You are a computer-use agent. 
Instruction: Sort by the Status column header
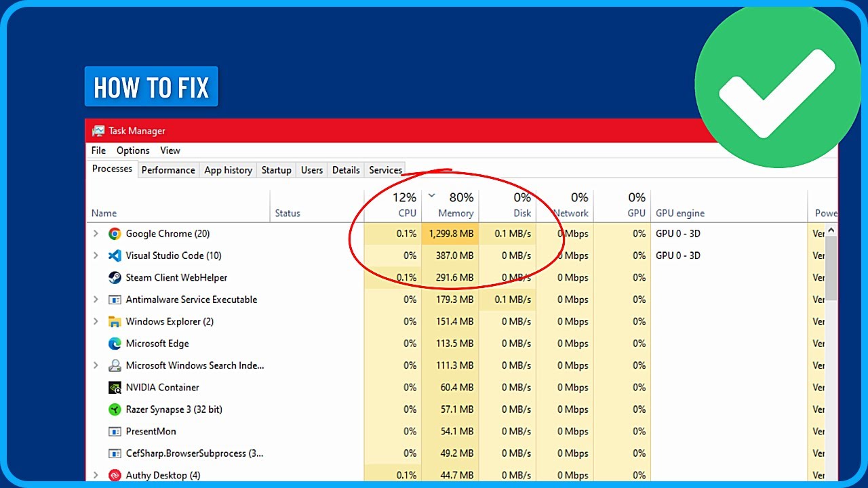coord(317,205)
